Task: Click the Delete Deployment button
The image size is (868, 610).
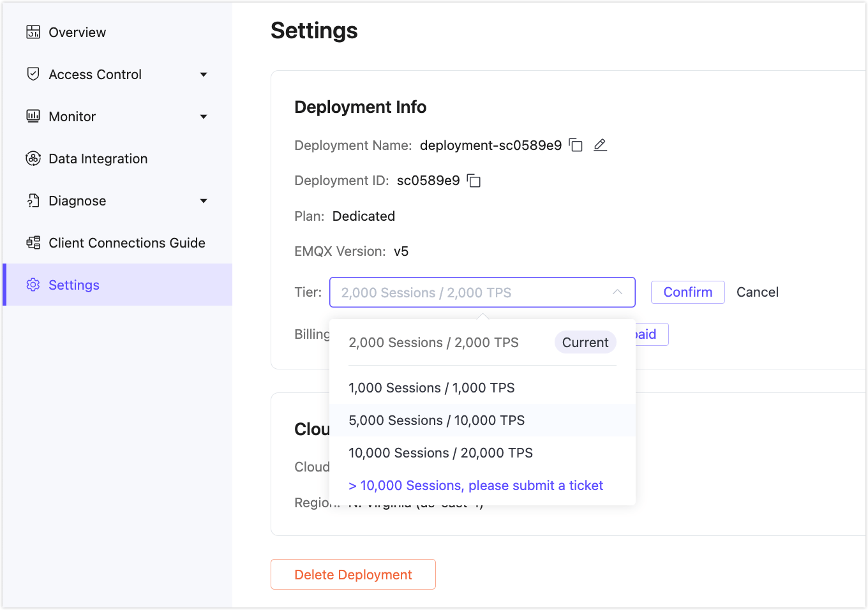Action: (x=353, y=574)
